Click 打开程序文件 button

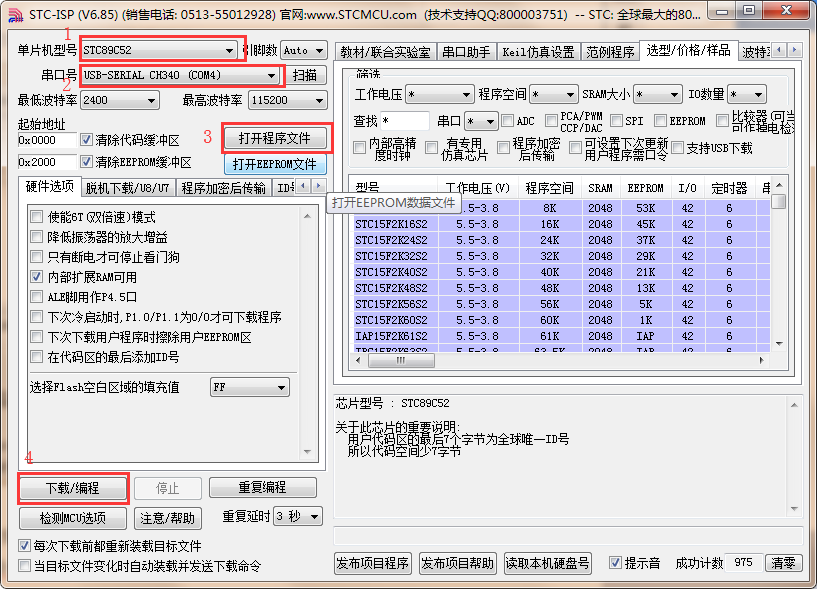[275, 138]
